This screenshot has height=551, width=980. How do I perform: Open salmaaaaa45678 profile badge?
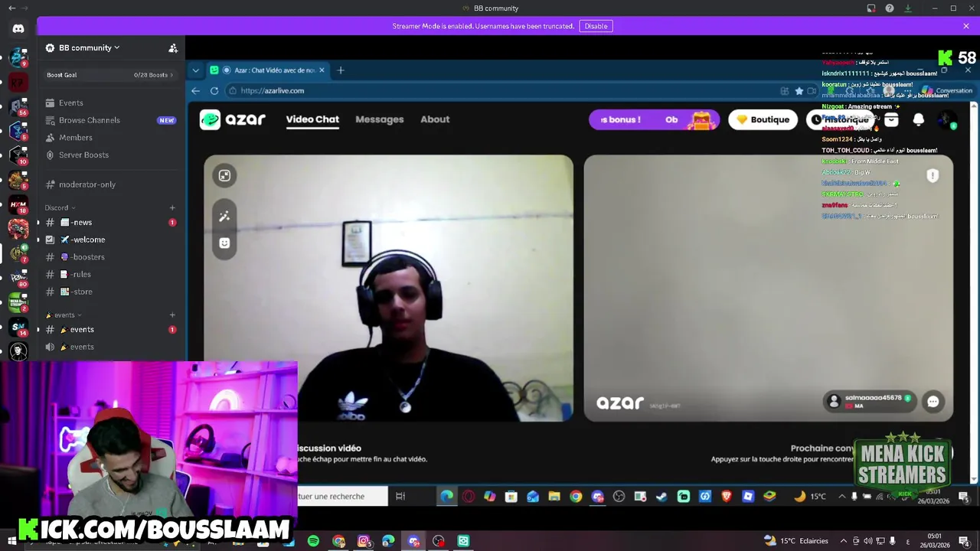(870, 401)
